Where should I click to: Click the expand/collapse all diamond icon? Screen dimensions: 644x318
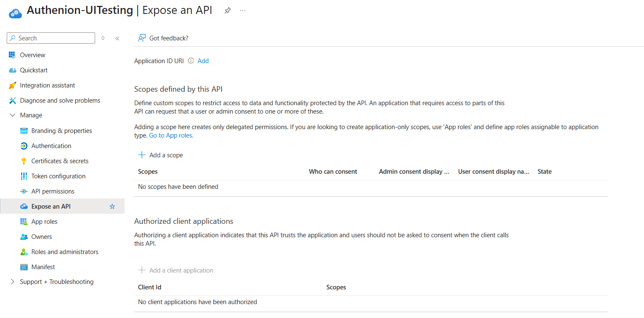tap(103, 38)
